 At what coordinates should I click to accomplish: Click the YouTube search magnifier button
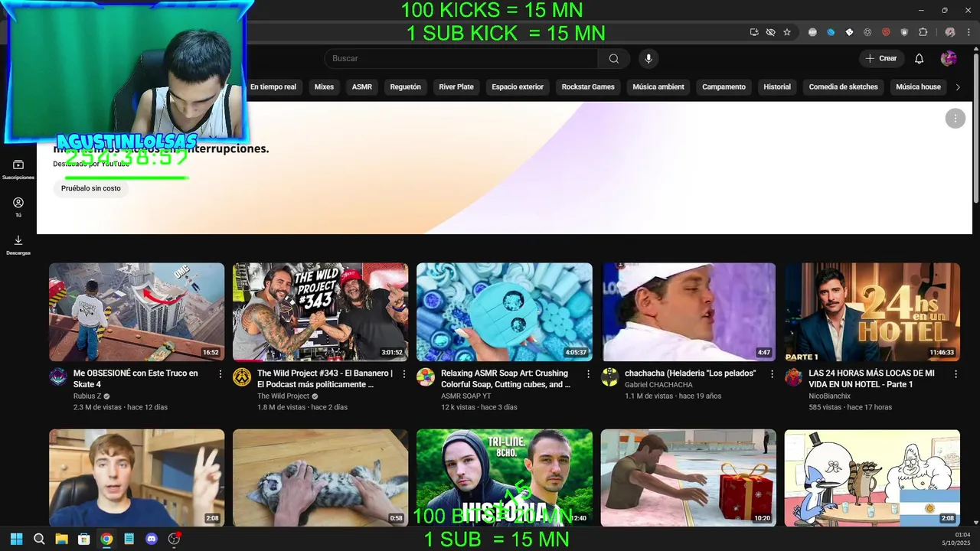(x=613, y=59)
